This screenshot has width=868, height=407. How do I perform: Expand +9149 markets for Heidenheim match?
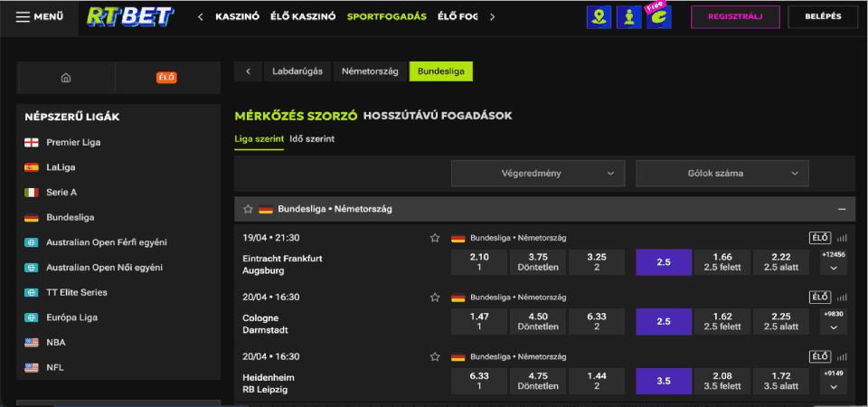tap(834, 381)
